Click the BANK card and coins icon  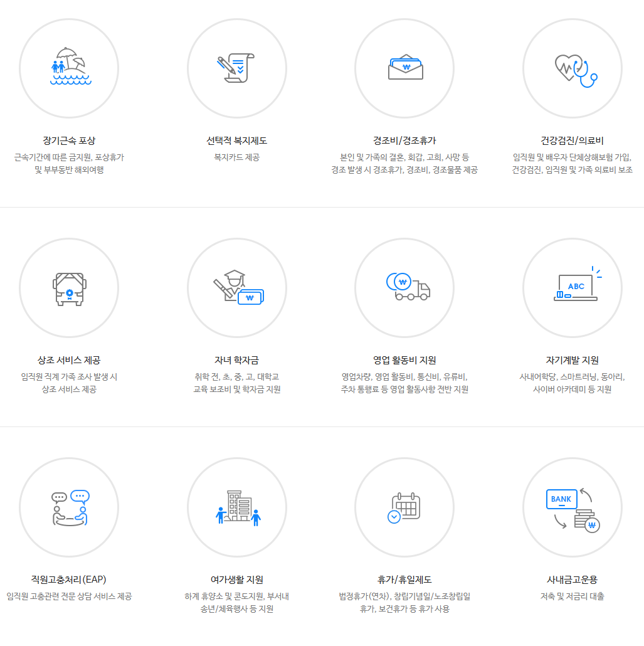tap(573, 507)
